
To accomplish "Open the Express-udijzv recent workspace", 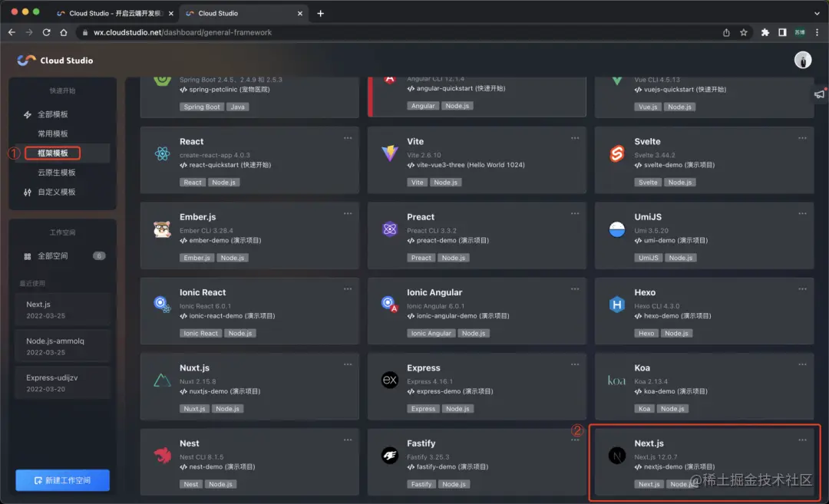I will [x=62, y=383].
